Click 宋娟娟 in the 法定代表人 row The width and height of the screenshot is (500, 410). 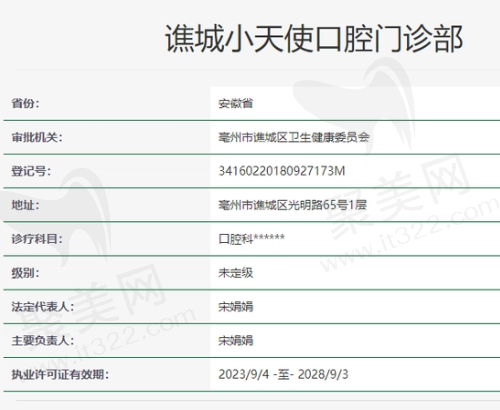pos(236,307)
